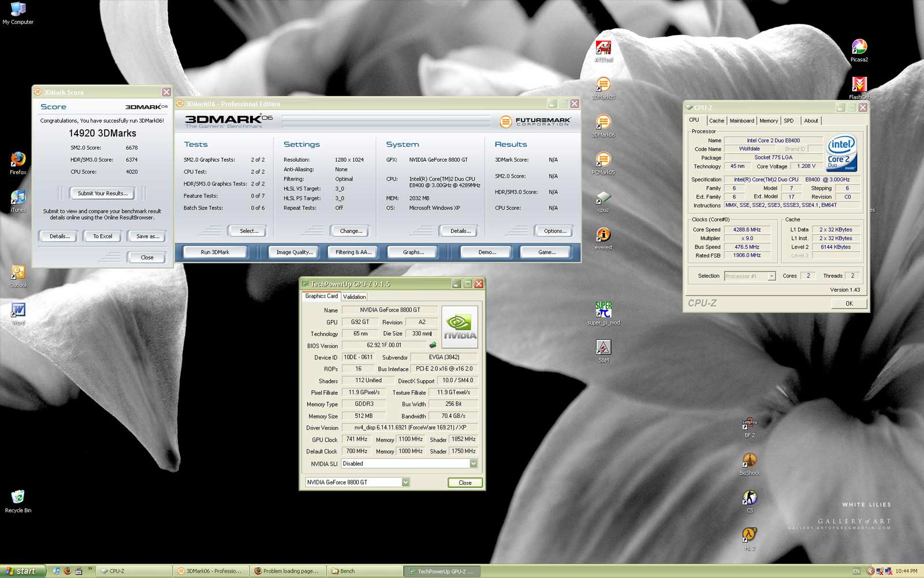This screenshot has height=578, width=924.
Task: Click Graphs button in 3DMark06
Action: click(413, 252)
